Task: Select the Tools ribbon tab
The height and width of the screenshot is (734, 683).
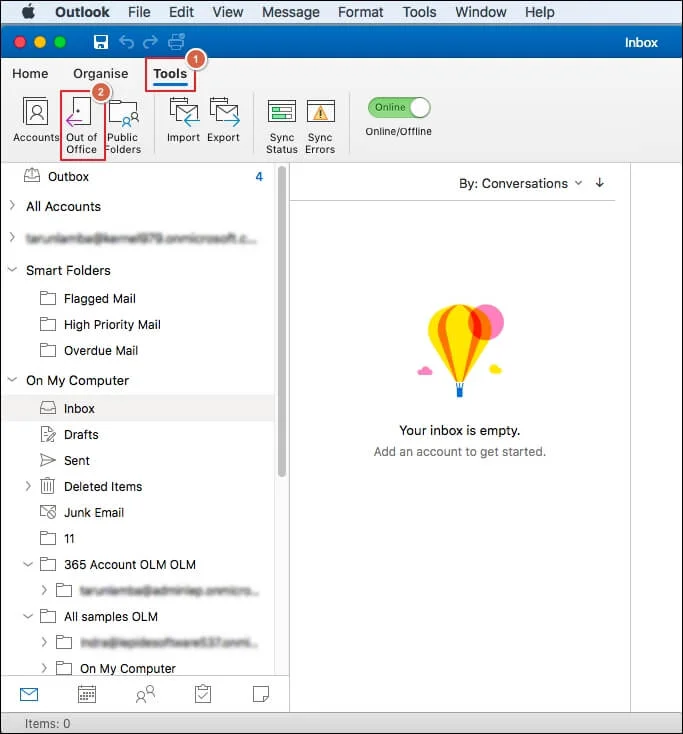Action: (x=170, y=74)
